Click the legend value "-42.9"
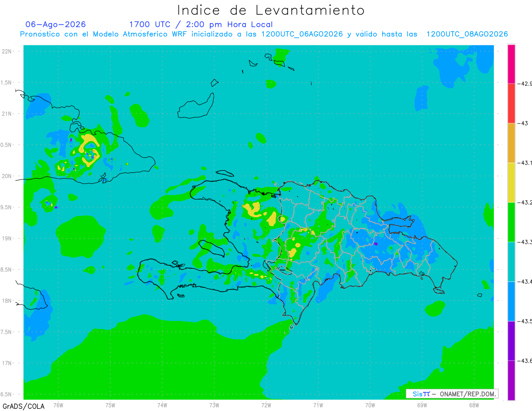 click(x=524, y=83)
